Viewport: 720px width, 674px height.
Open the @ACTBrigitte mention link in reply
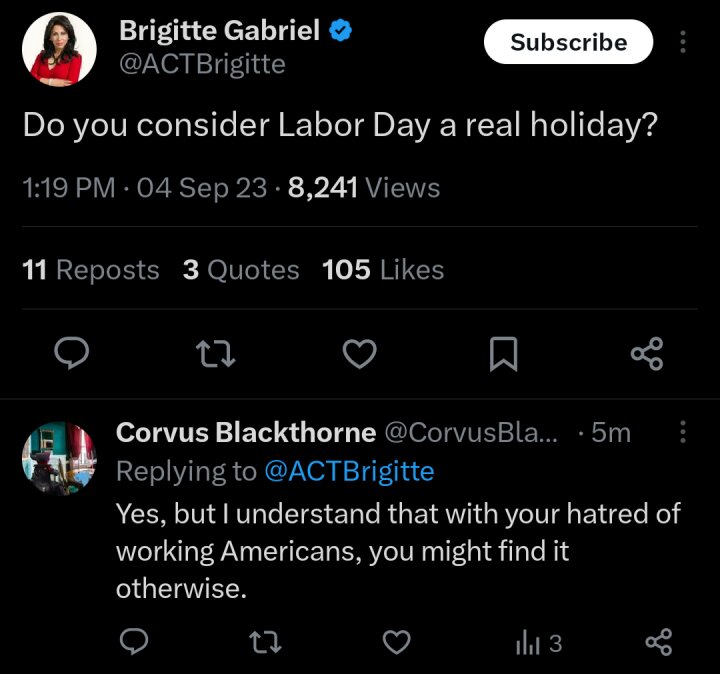click(x=349, y=471)
